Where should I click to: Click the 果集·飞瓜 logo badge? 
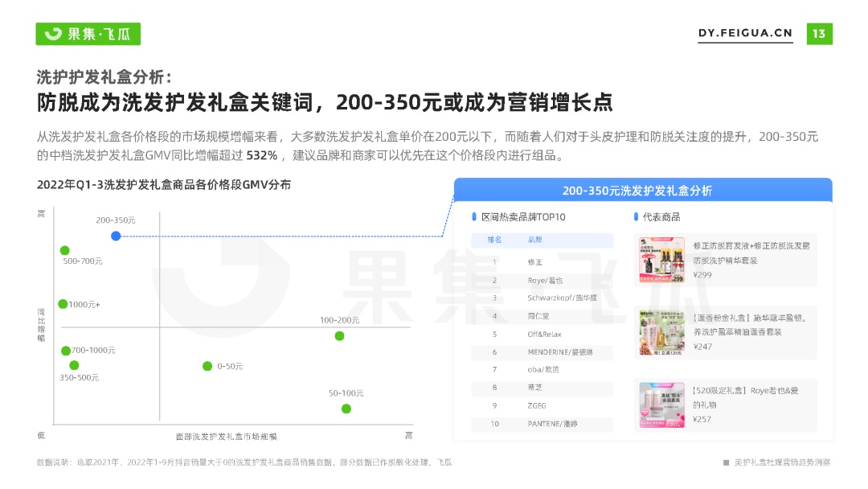point(88,34)
